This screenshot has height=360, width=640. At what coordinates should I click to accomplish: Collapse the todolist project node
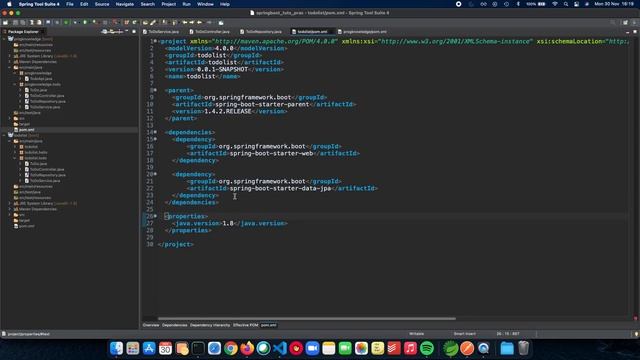point(4,136)
